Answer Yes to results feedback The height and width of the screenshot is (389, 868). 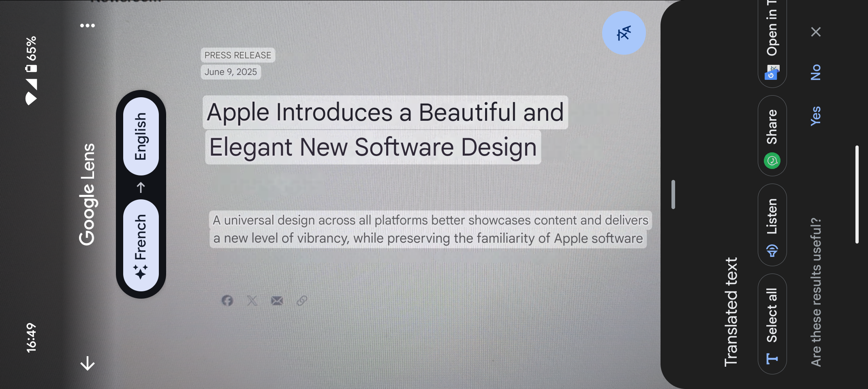pyautogui.click(x=815, y=116)
